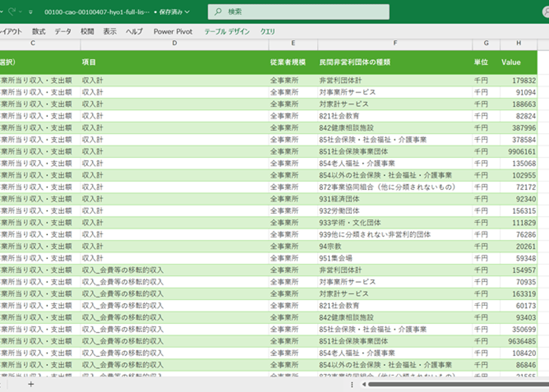Click 対事業所サービス cell in the 91094 row
Image resolution: width=549 pixels, height=392 pixels.
coord(395,93)
